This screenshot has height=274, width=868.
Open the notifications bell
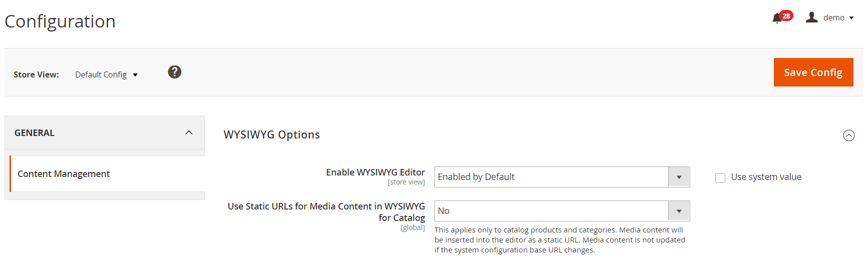click(777, 18)
